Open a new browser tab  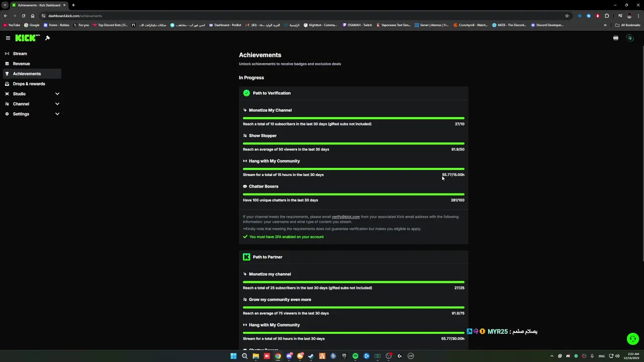click(x=73, y=5)
